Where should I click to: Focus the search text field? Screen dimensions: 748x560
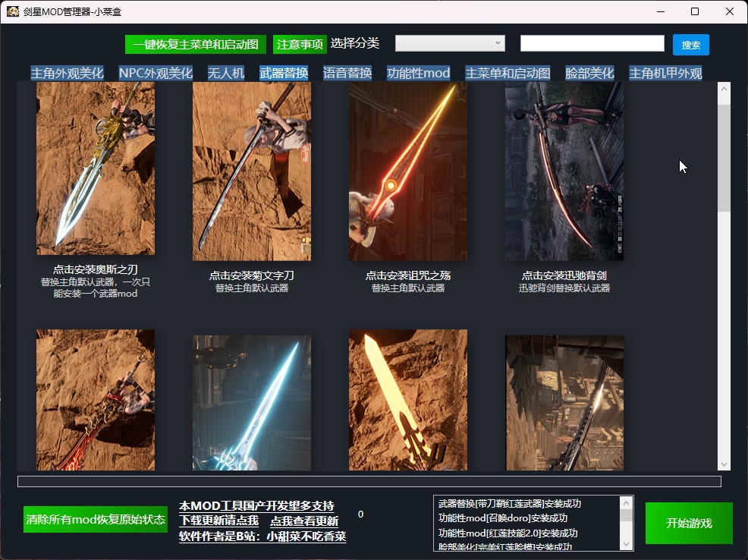(592, 43)
